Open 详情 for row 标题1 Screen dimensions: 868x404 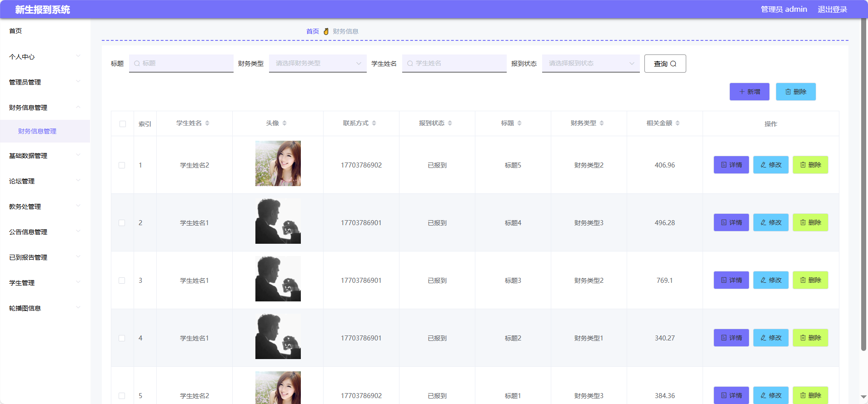point(731,395)
